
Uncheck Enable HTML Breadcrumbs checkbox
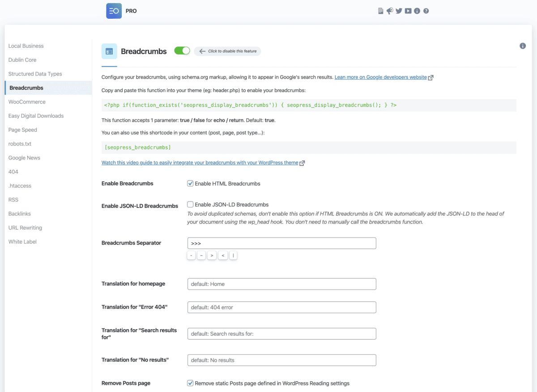[x=190, y=183]
